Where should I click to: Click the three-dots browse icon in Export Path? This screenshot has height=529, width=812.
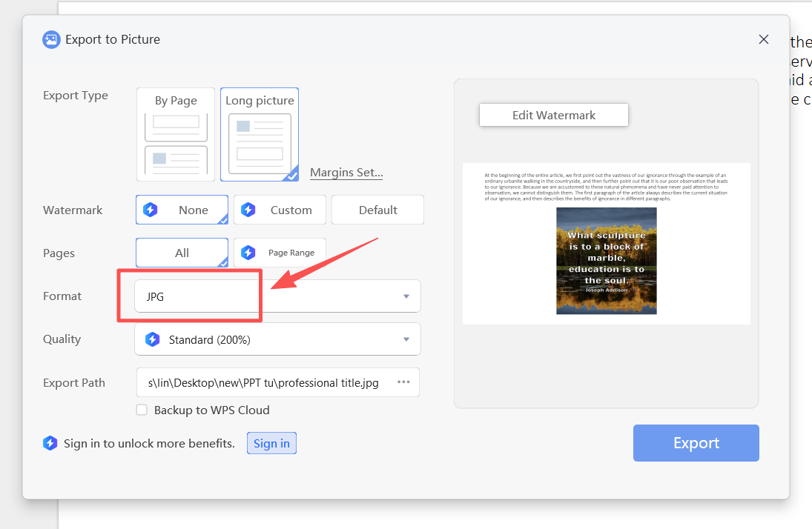click(403, 382)
